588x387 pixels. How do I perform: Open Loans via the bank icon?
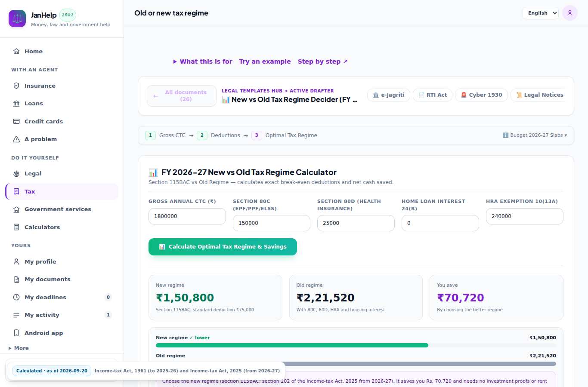click(x=16, y=103)
